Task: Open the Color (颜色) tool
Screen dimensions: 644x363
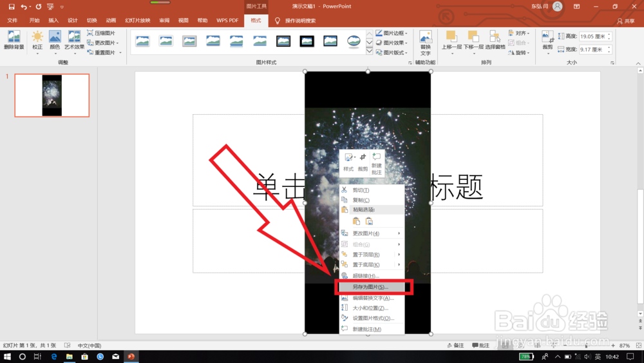Action: (x=55, y=42)
